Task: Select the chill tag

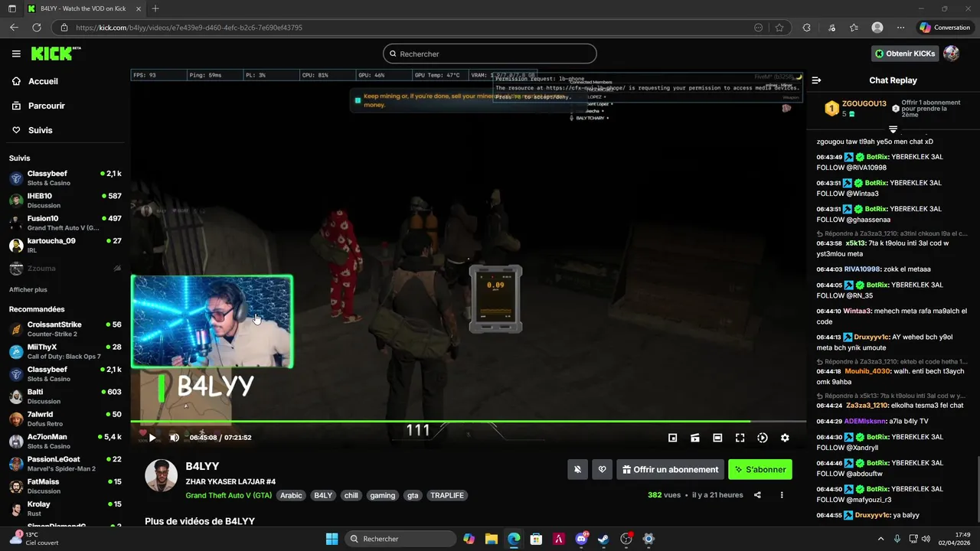Action: [351, 495]
